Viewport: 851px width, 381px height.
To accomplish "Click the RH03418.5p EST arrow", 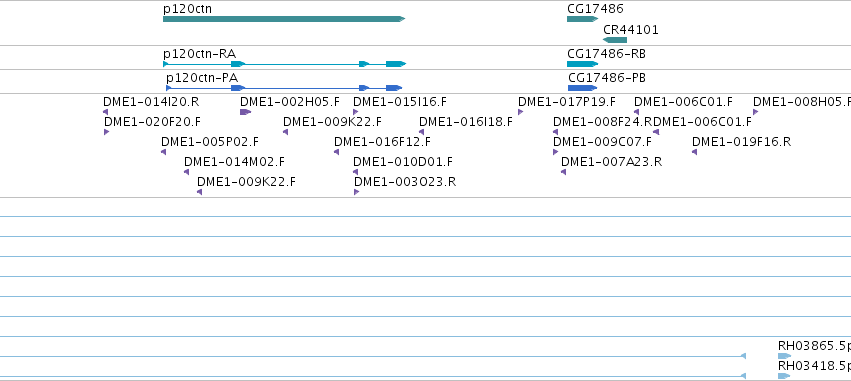I will [x=784, y=376].
